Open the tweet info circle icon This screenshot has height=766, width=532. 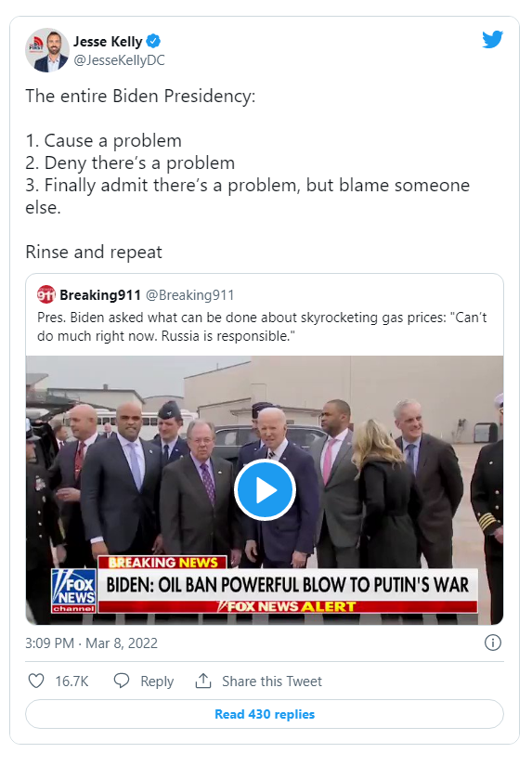click(x=492, y=643)
